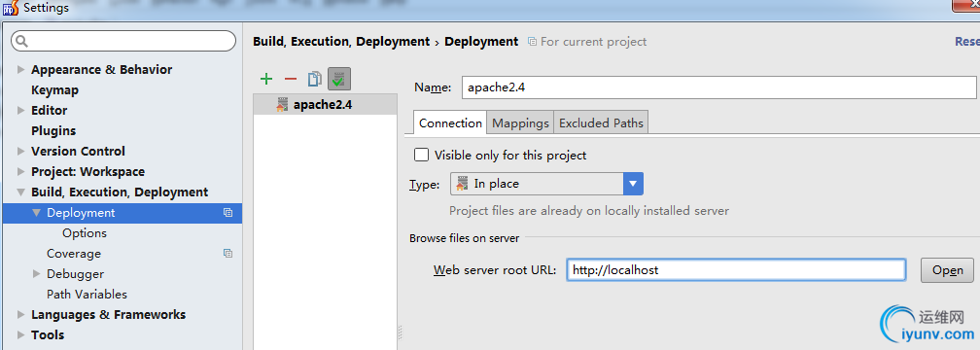Viewport: 980px width, 350px height.
Task: Select Options under Deployment
Action: 85,233
